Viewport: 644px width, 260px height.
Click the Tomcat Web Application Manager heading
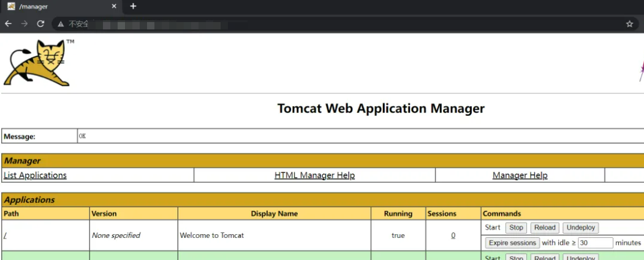(x=381, y=109)
